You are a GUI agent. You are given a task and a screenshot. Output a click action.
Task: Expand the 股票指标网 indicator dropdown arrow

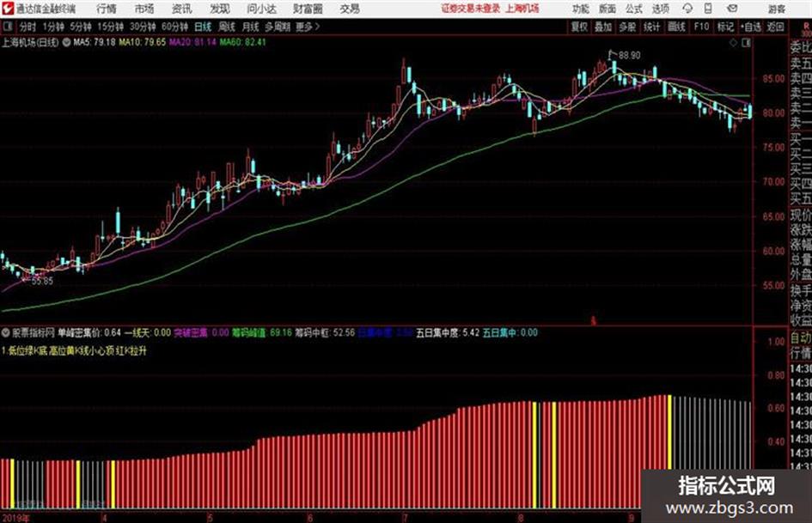pos(6,332)
